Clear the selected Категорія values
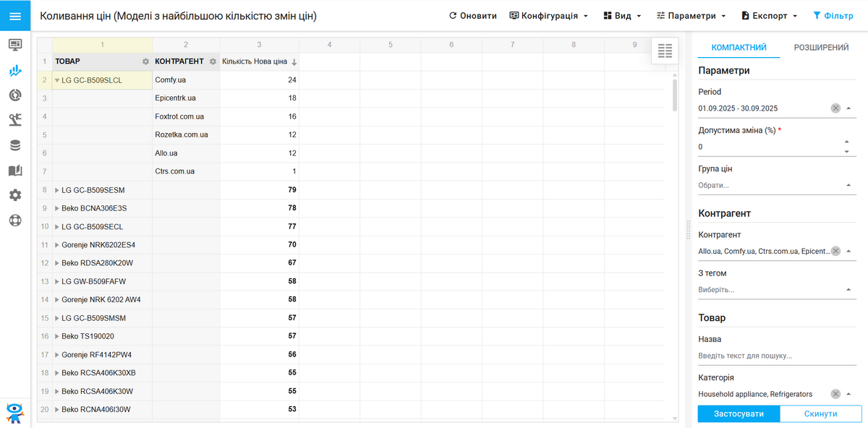The image size is (868, 428). [x=835, y=394]
